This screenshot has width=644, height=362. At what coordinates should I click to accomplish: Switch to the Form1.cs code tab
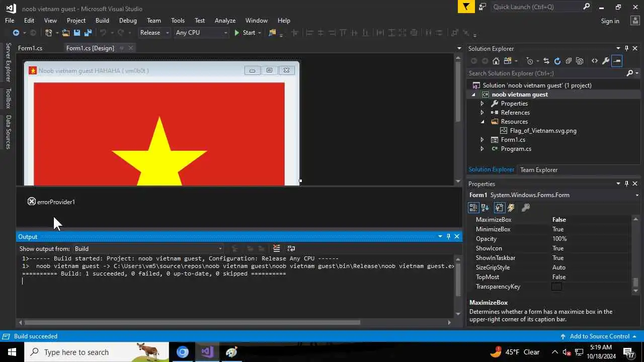(x=30, y=48)
